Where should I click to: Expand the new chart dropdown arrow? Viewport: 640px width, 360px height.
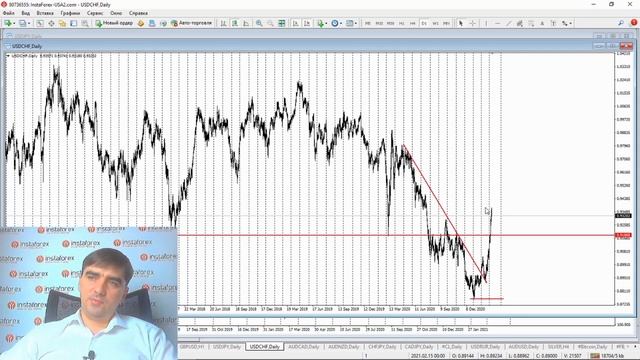(14, 23)
